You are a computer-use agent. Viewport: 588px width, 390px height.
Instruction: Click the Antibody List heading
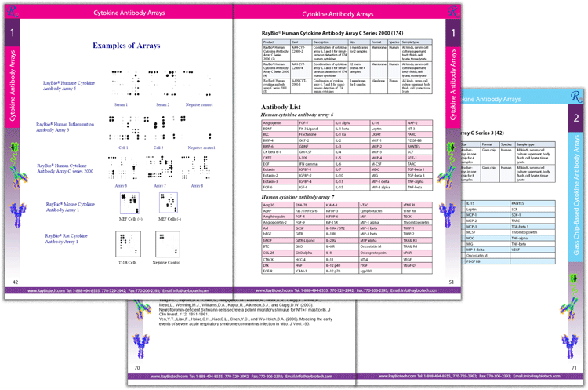[281, 106]
